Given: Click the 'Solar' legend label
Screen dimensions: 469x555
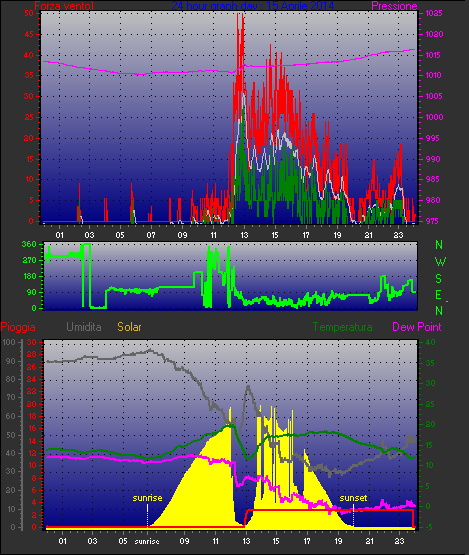Looking at the screenshot, I should click(x=129, y=327).
